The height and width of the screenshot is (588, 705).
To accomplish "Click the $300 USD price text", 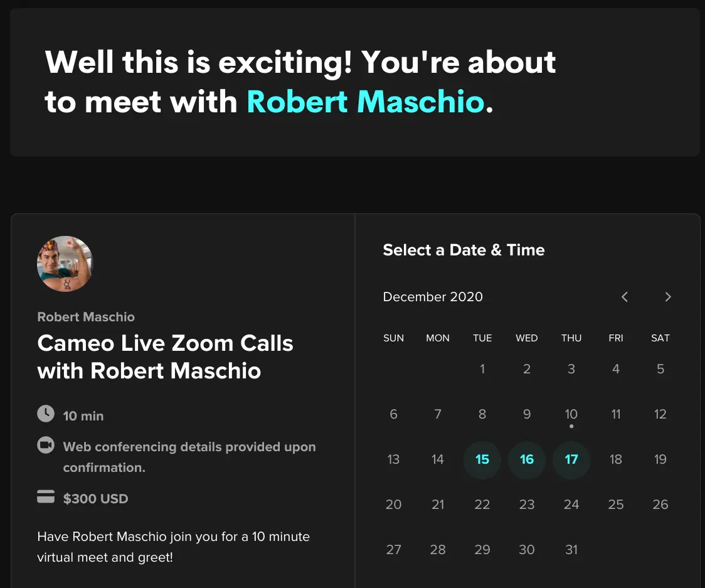I will point(95,499).
